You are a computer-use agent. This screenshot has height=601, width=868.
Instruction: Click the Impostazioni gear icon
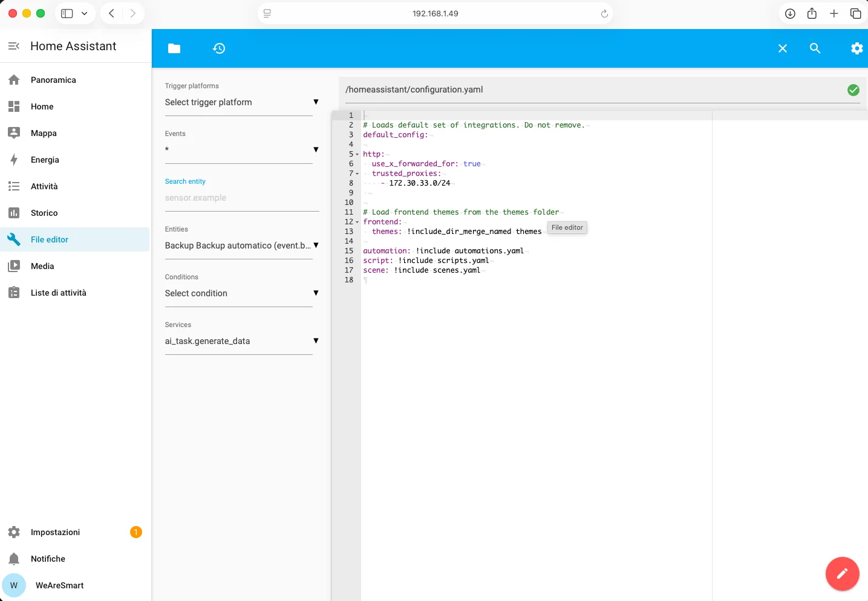click(x=14, y=532)
